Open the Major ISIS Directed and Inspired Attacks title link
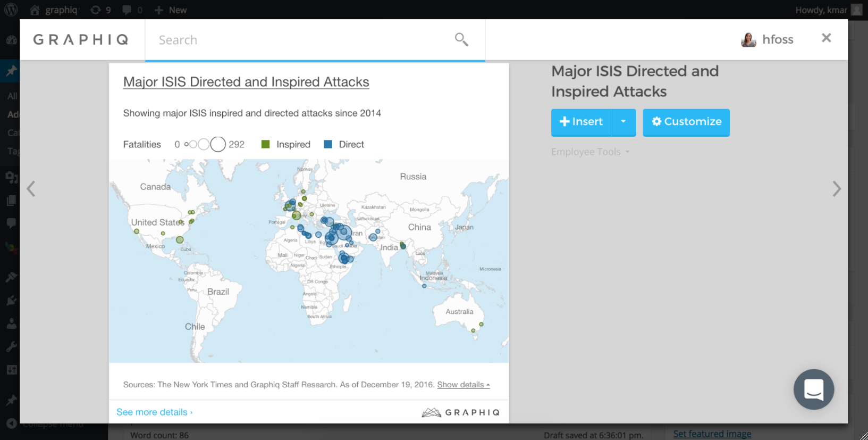The image size is (868, 440). (x=246, y=82)
